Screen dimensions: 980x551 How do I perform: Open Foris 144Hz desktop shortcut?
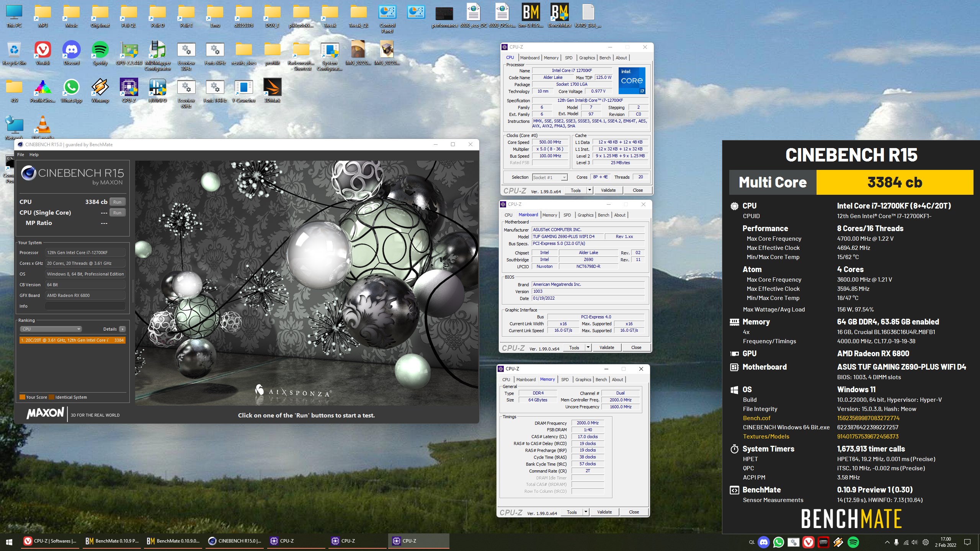coord(215,91)
